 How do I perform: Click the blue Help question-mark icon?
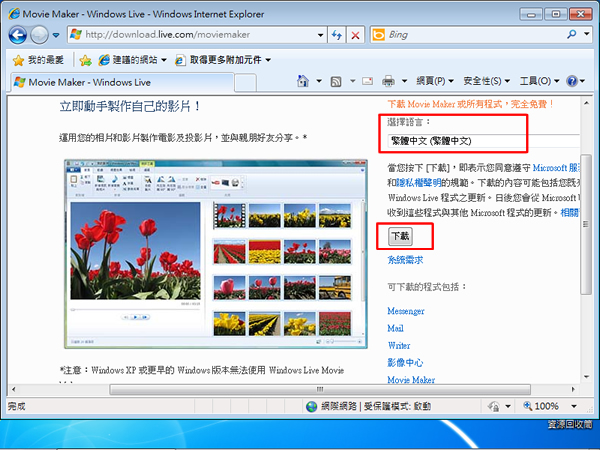572,81
